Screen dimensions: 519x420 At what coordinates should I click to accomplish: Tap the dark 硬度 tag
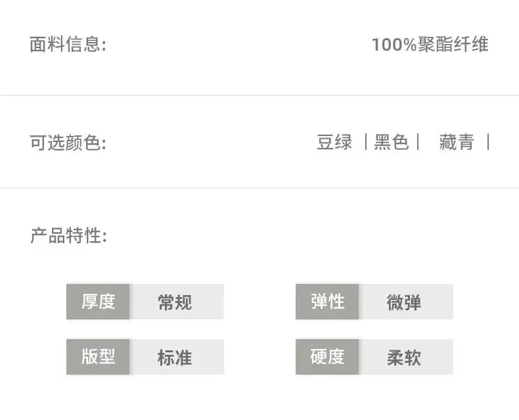pyautogui.click(x=327, y=357)
